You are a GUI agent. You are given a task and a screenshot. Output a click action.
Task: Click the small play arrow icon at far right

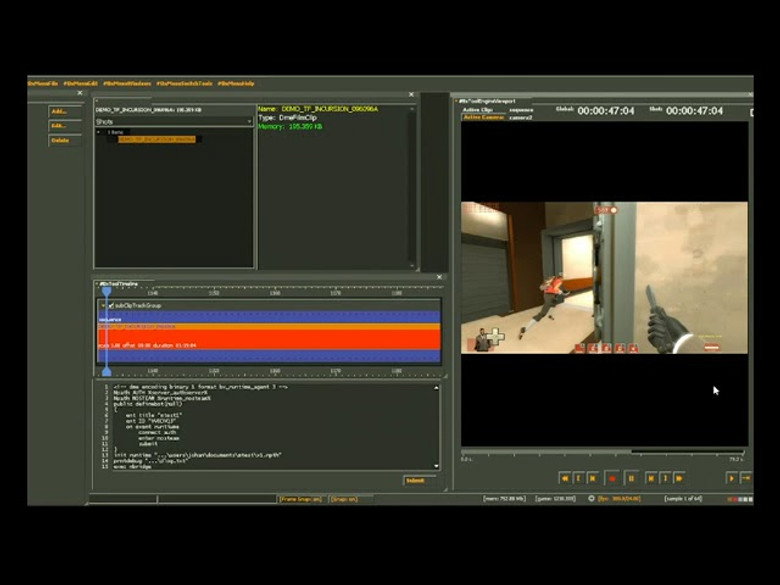(x=731, y=478)
